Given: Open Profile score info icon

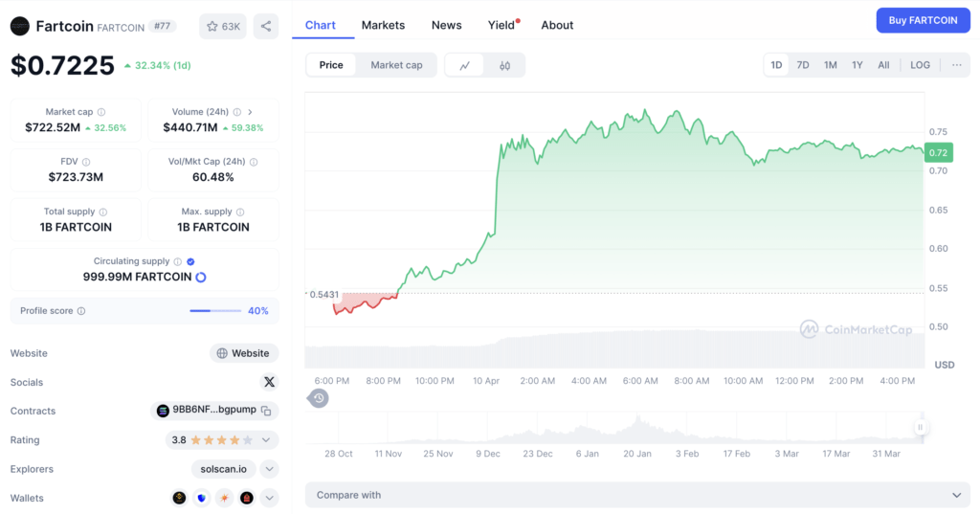Looking at the screenshot, I should pyautogui.click(x=81, y=311).
